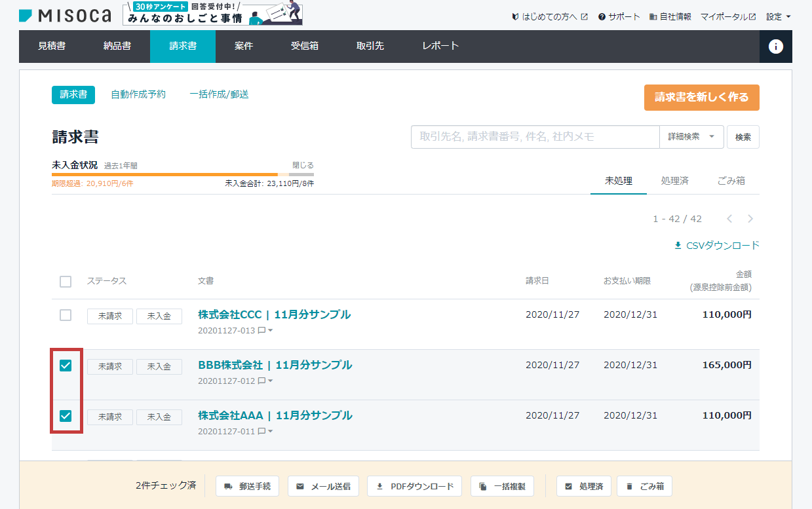
Task: Click the 165,000円 amount
Action: (x=727, y=365)
